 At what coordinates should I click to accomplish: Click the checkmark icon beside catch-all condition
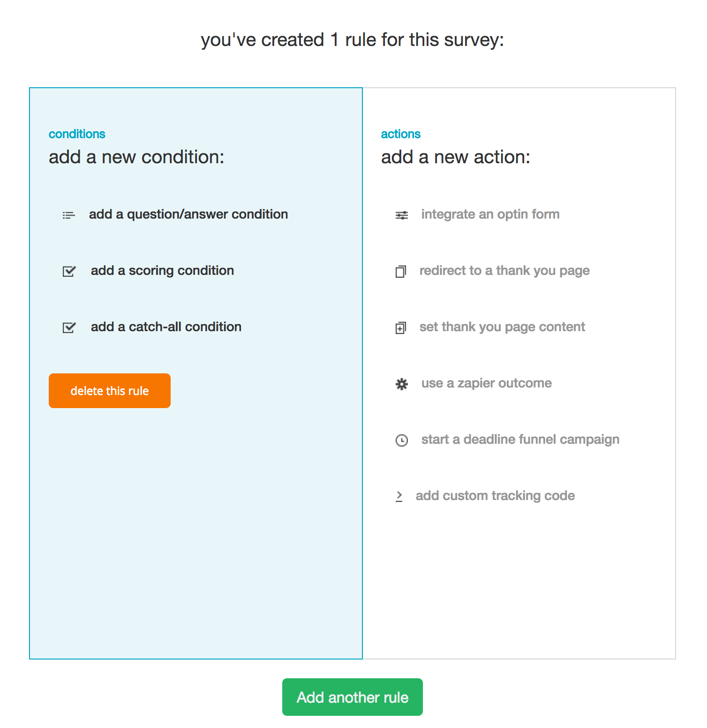[69, 327]
